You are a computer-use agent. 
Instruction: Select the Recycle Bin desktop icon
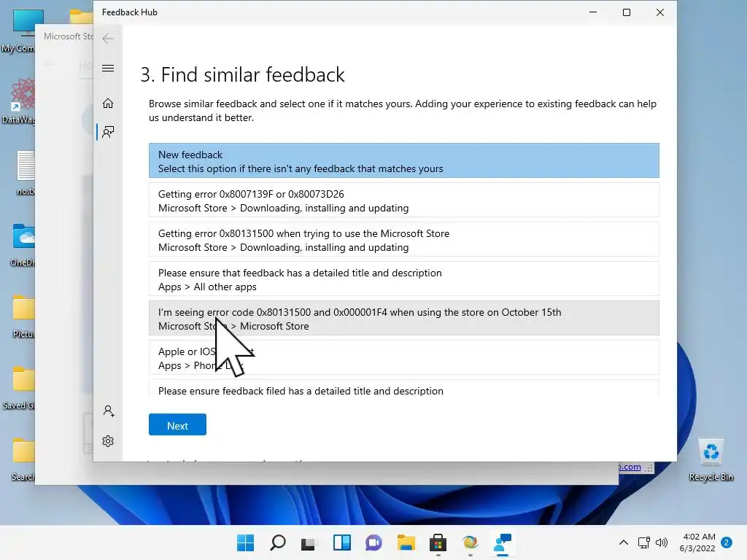click(711, 459)
